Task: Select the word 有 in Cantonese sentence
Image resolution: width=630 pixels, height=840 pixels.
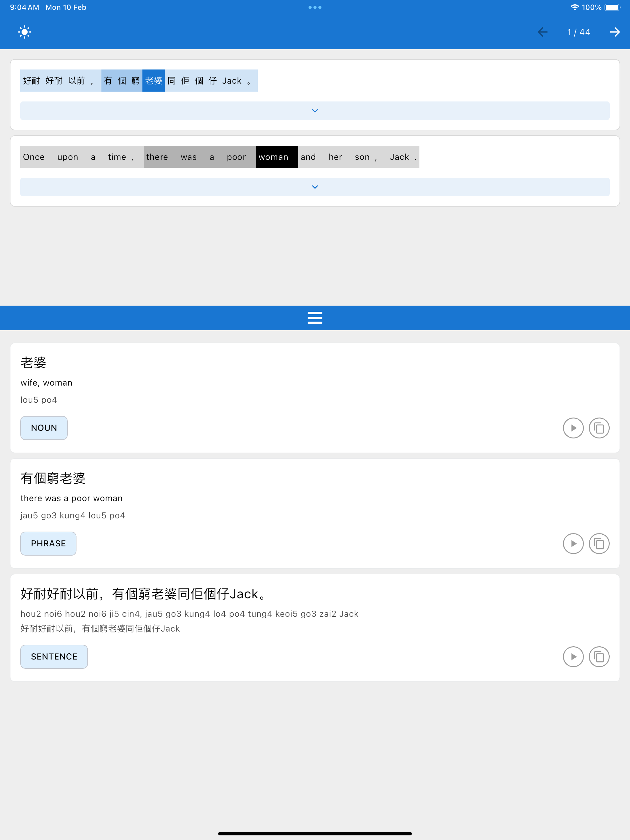Action: [x=108, y=81]
